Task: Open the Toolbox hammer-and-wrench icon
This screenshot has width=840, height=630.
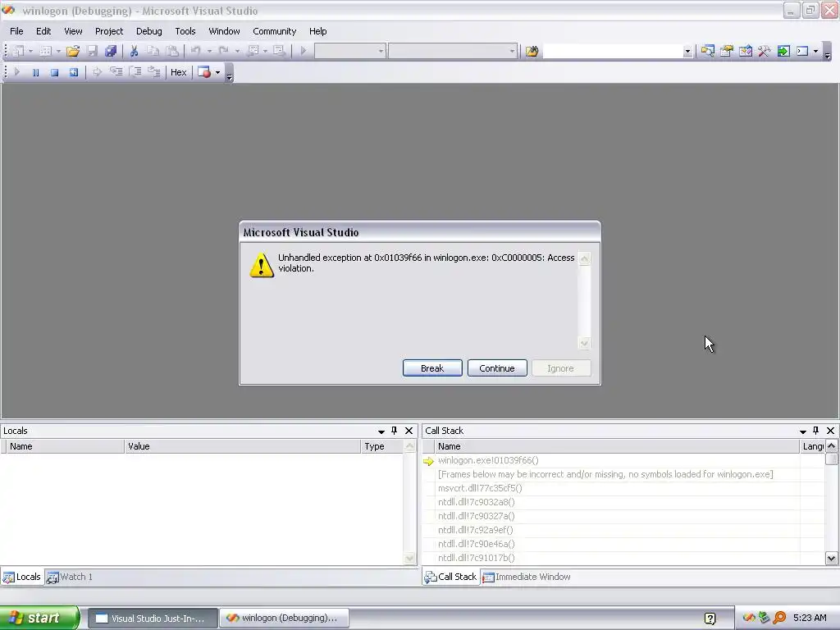Action: coord(765,51)
